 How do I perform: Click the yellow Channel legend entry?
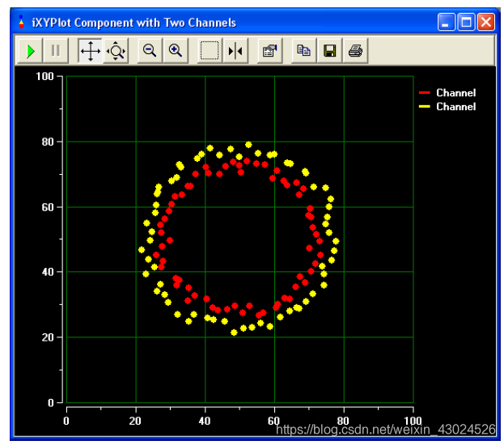[x=447, y=107]
